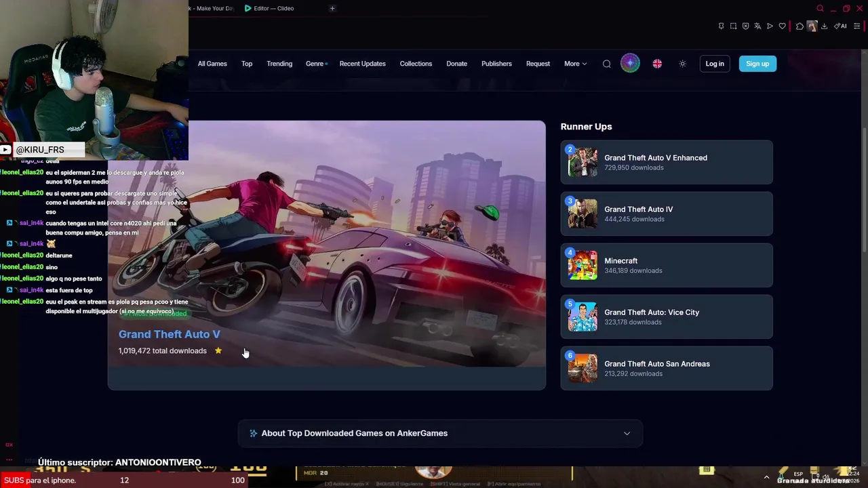Open the Genre dropdown menu
The height and width of the screenshot is (488, 868).
coord(316,64)
